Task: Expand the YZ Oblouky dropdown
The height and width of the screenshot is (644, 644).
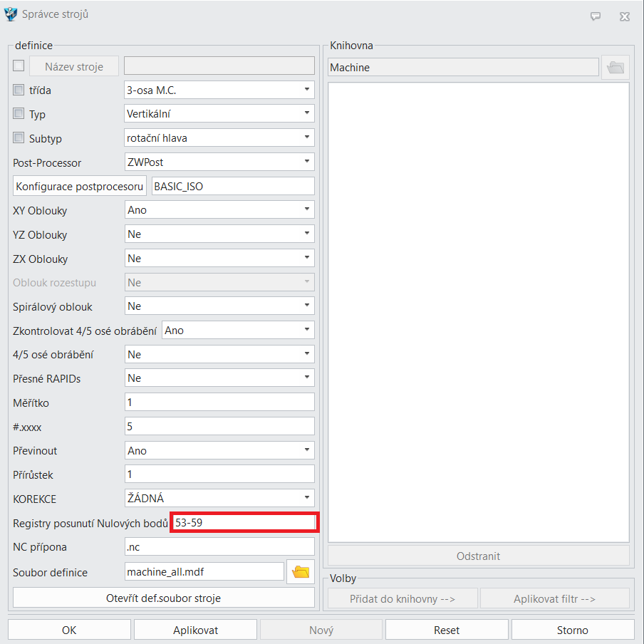Action: 219,234
